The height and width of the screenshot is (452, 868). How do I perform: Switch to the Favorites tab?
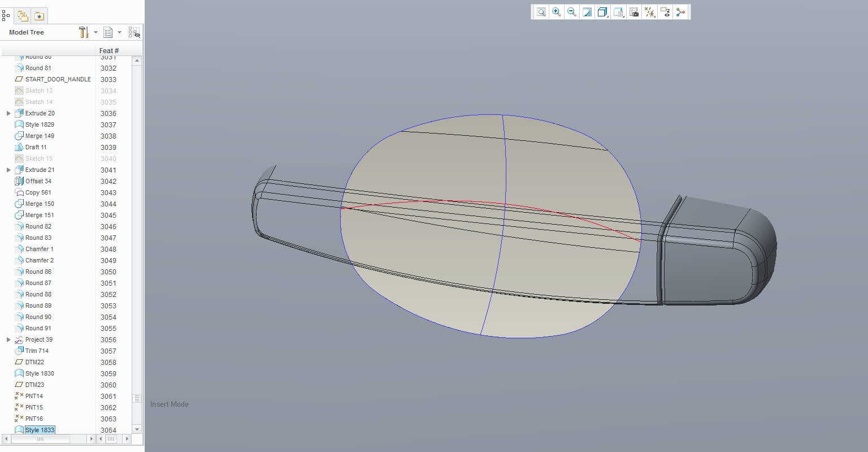pyautogui.click(x=39, y=16)
